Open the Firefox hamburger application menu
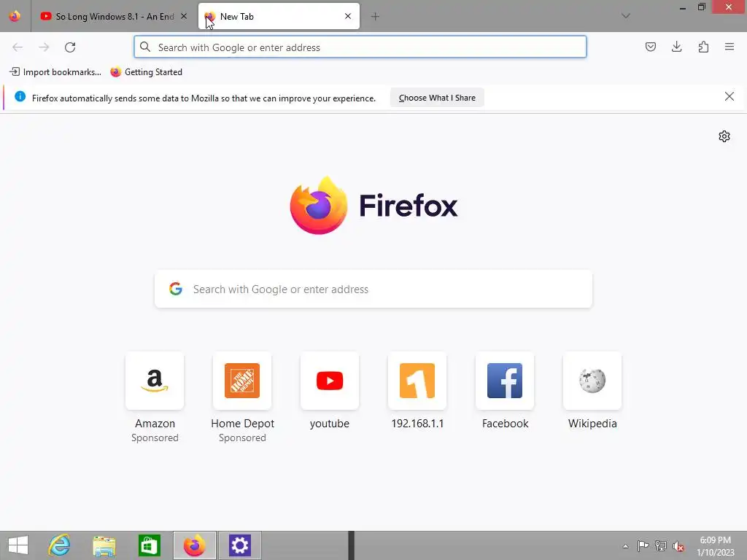 click(x=729, y=47)
